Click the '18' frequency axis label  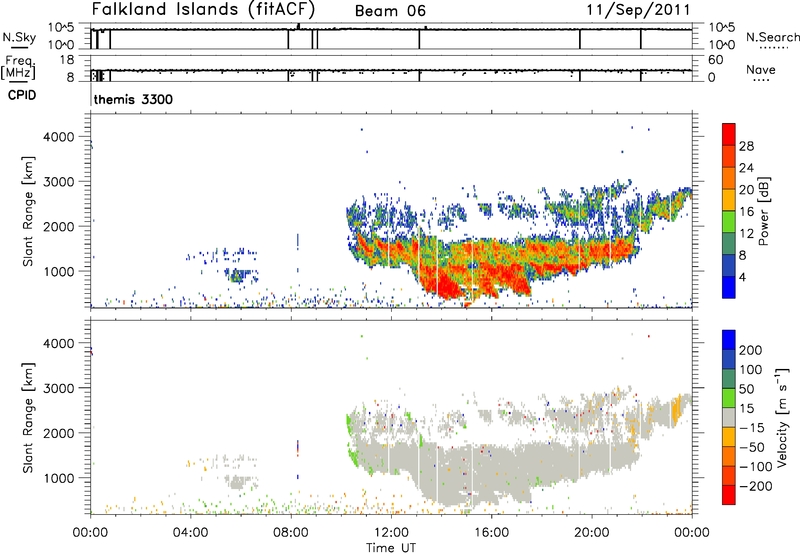(x=67, y=60)
